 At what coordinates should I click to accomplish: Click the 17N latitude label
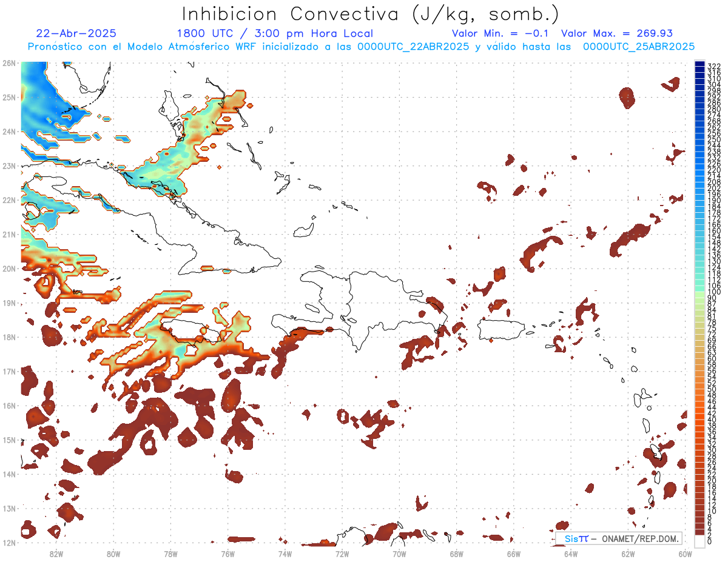[9, 371]
